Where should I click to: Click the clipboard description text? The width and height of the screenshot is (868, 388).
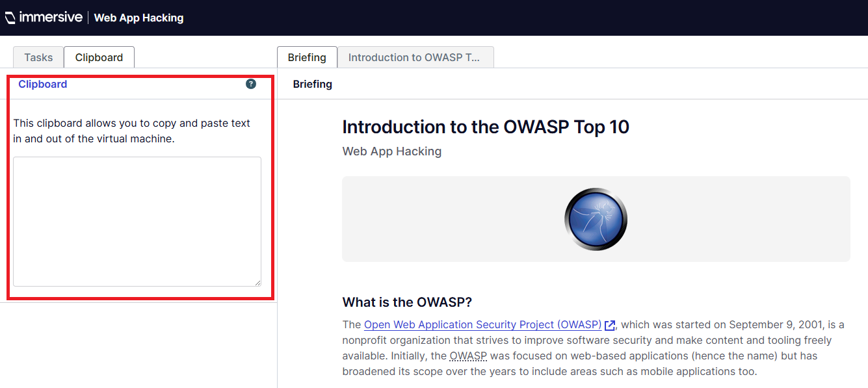132,131
